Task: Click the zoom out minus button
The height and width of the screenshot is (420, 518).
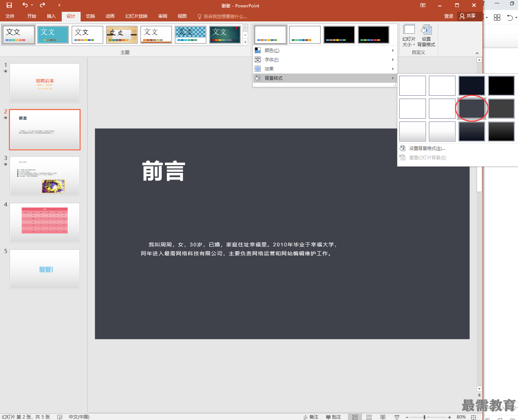Action: (x=407, y=417)
